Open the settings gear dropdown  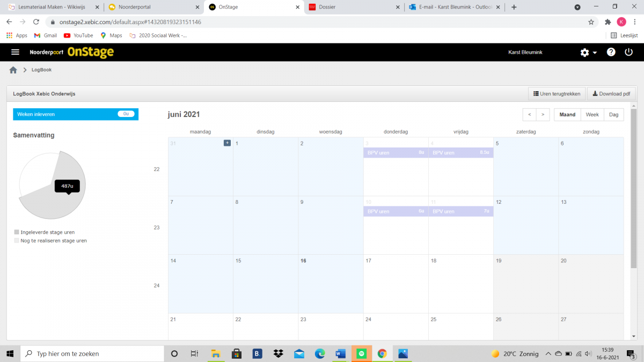588,53
